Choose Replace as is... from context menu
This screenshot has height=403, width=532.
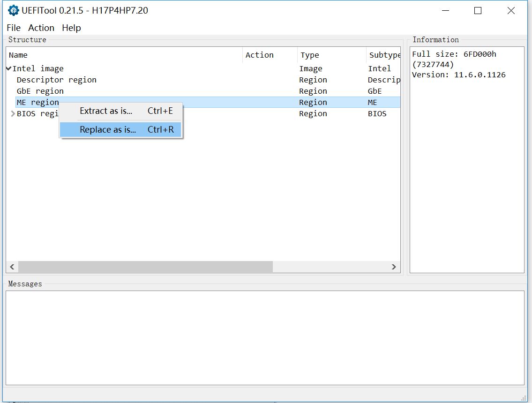pos(120,130)
